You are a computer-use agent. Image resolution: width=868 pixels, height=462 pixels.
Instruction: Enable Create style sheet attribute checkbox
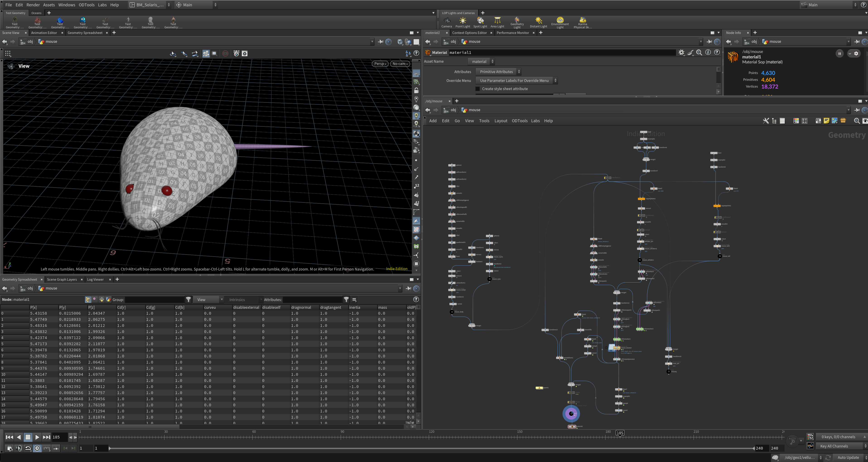(477, 89)
